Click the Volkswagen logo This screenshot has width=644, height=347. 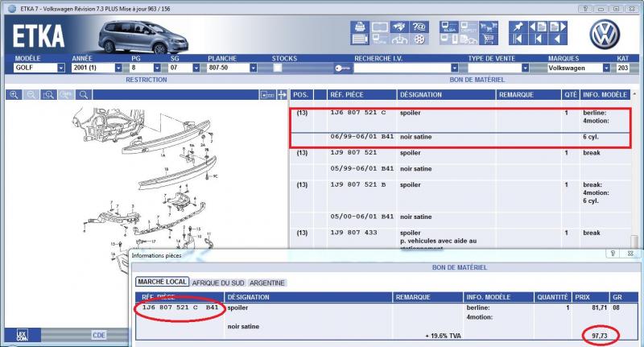point(605,34)
